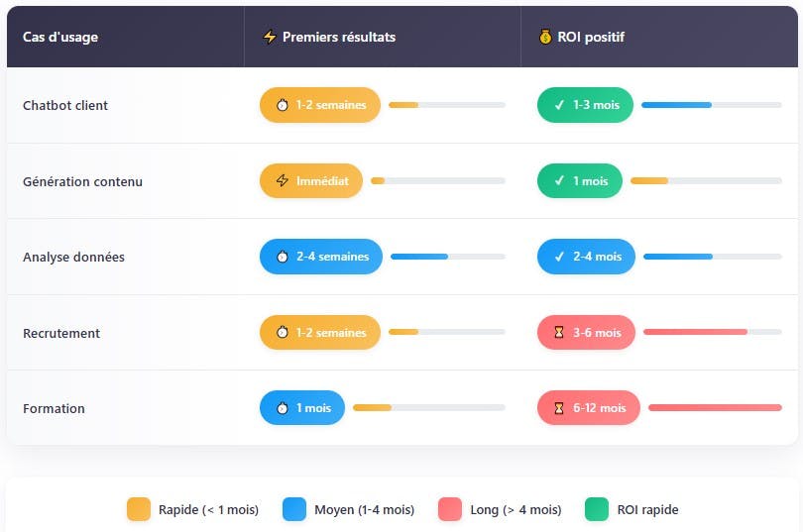Click the green ROI rapide legend swatch
The width and height of the screenshot is (803, 532).
(597, 509)
